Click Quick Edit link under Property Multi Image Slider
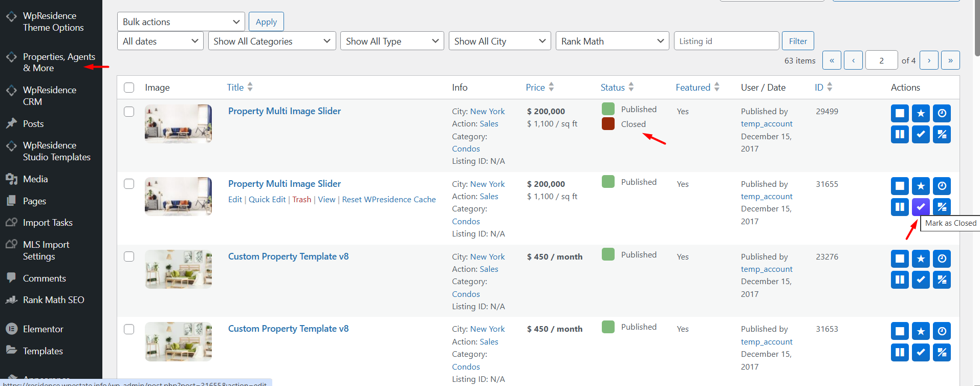This screenshot has height=386, width=980. pyautogui.click(x=267, y=200)
